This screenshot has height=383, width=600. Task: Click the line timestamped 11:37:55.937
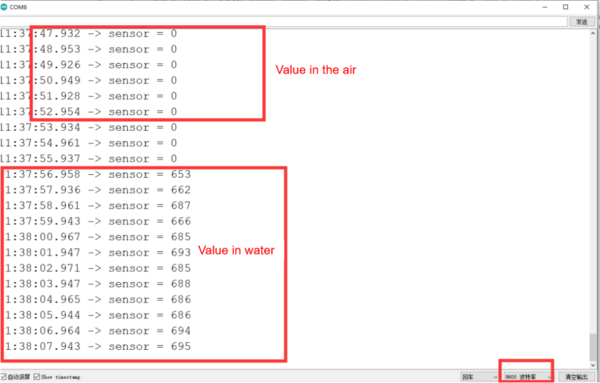pos(89,159)
